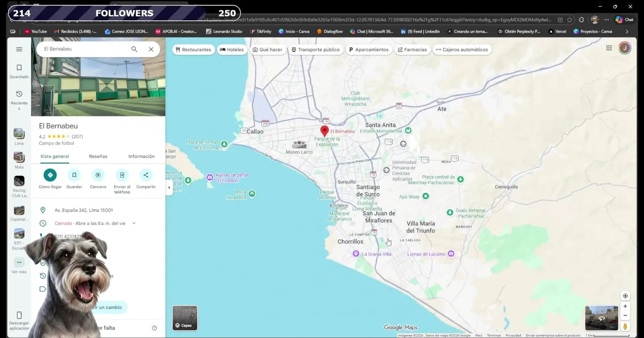Click the Roca Horadada marker
Viewport: 644px width, 338px height.
point(252,193)
